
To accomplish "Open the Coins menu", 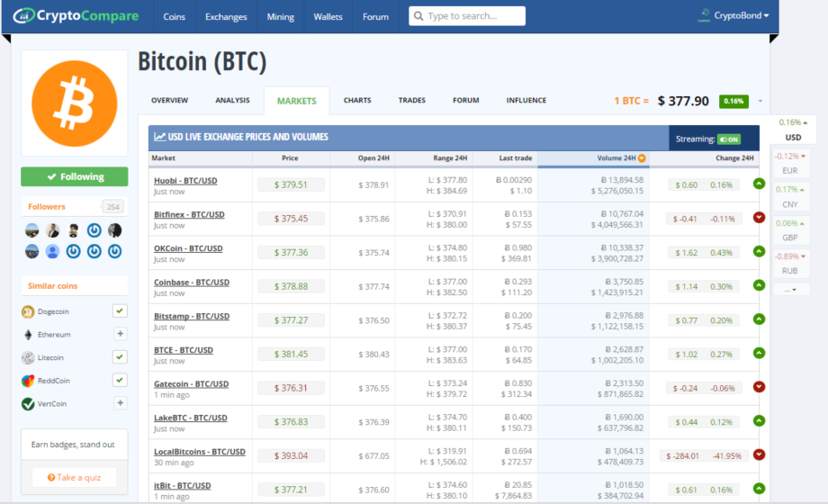I will point(175,16).
